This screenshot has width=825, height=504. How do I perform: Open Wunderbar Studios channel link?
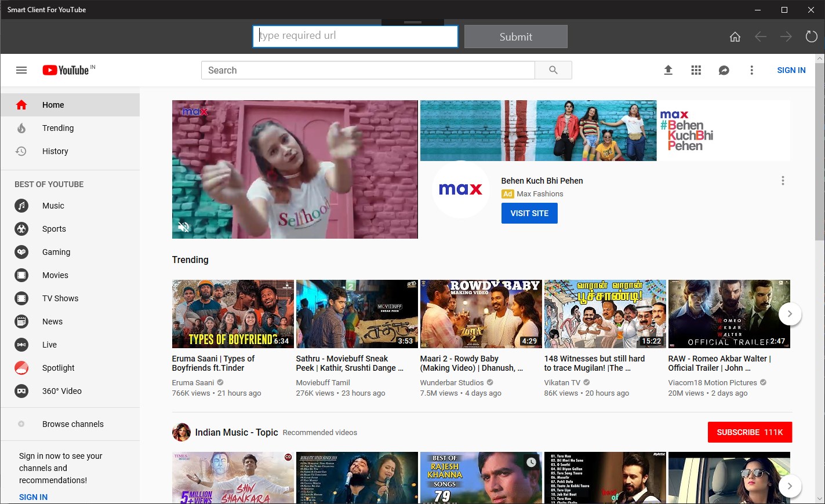(x=452, y=382)
